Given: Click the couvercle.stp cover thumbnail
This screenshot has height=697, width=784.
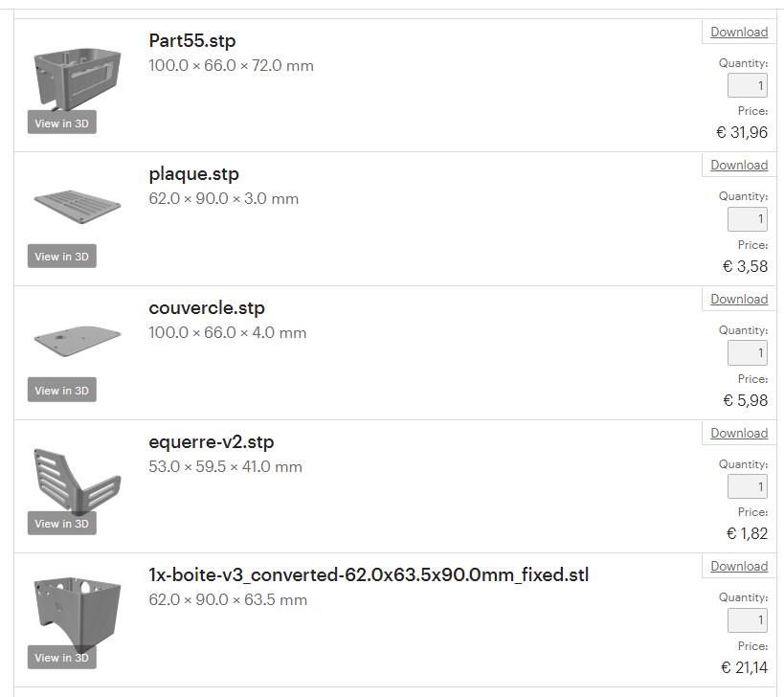Looking at the screenshot, I should tap(77, 338).
